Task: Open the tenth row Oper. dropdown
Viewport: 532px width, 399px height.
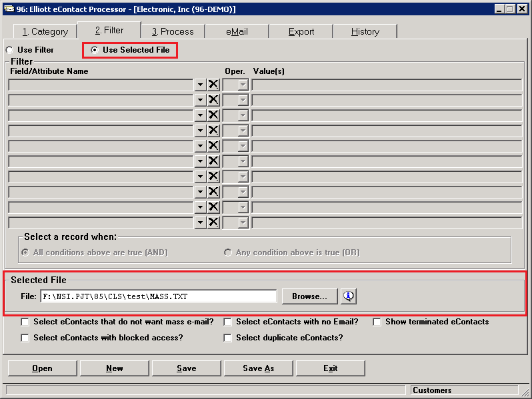Action: click(235, 222)
